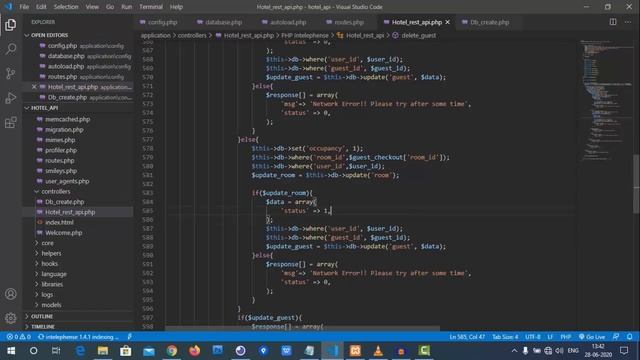
Task: Open Google Chrome from taskbar
Action: [x=172, y=351]
